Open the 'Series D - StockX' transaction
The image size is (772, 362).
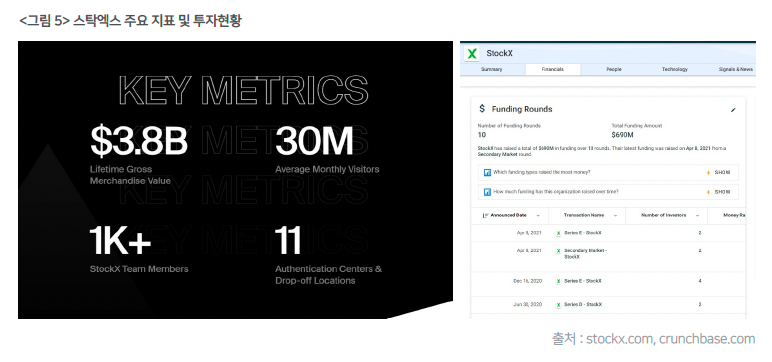click(x=582, y=305)
